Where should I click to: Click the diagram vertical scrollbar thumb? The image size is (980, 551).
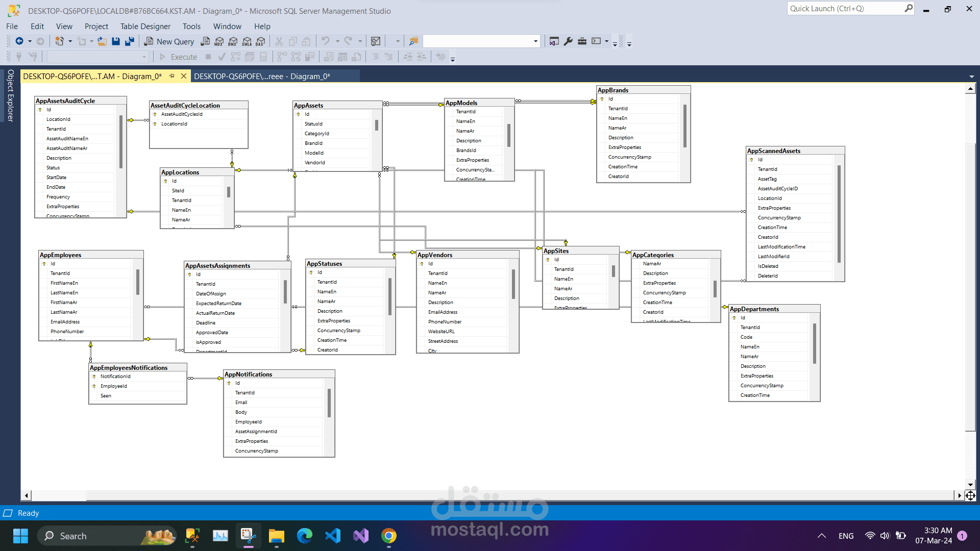coord(970,288)
